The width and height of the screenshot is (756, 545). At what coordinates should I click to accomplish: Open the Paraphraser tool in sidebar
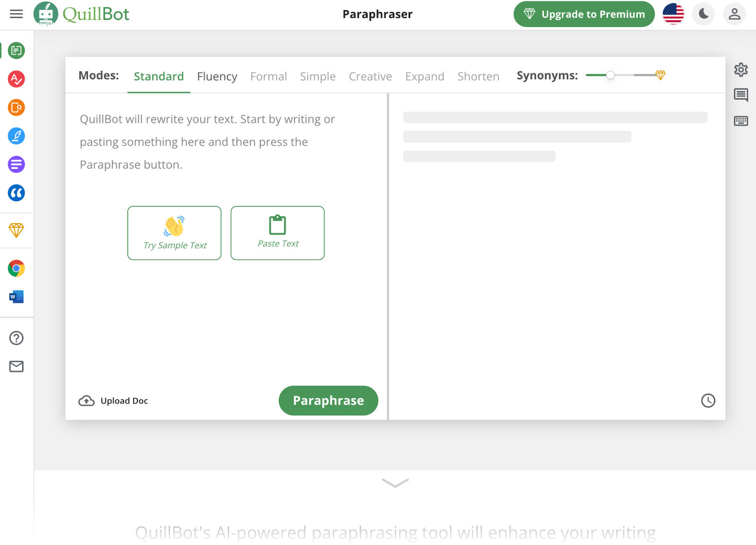click(x=17, y=51)
